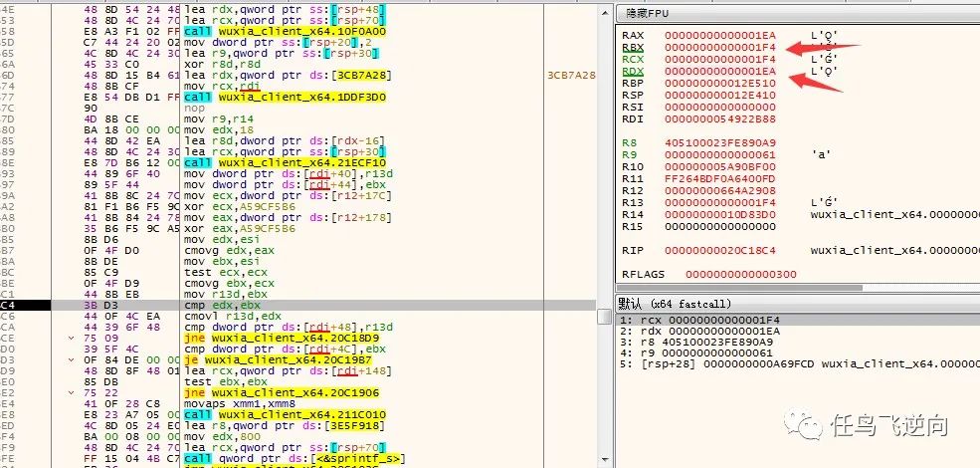Screen dimensions: 980x468
Task: Select the R14 value 00000000010D83D0
Action: pos(720,215)
